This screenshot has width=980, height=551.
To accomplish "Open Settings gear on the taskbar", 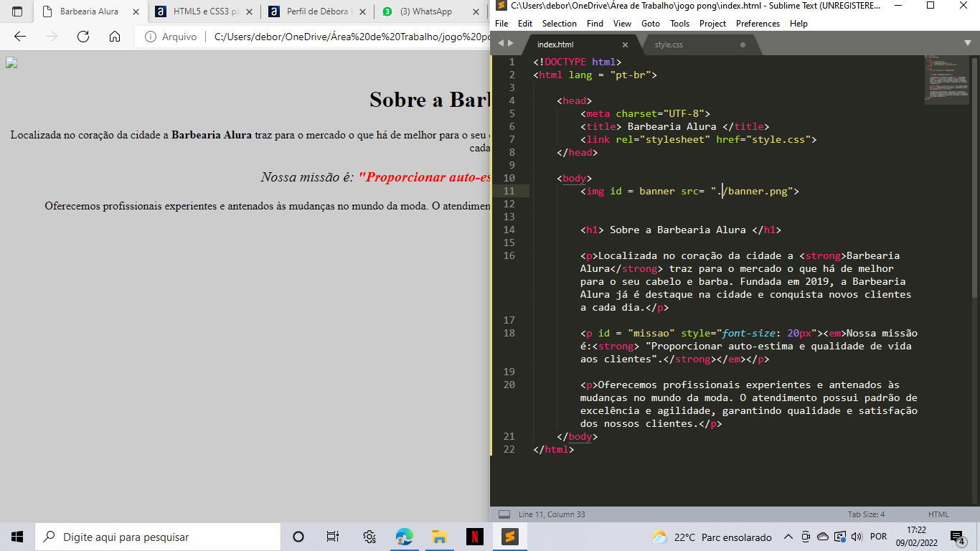I will 369,537.
